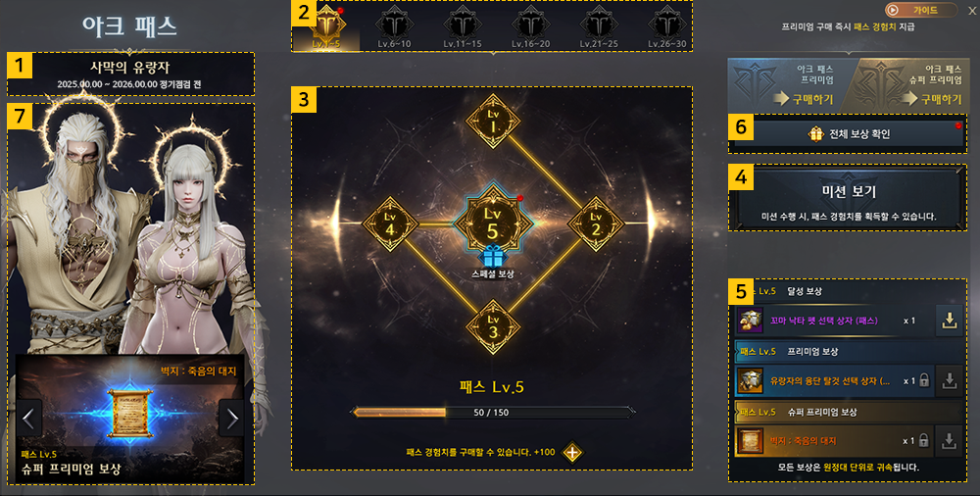Switch to the Lv.6~10 emblem tab
980x496 pixels.
(x=394, y=28)
